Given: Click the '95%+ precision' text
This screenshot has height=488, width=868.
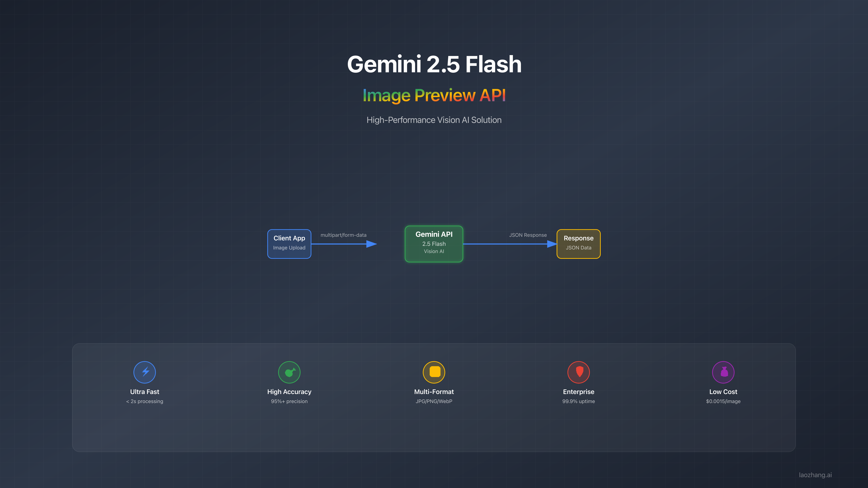Looking at the screenshot, I should pos(289,401).
